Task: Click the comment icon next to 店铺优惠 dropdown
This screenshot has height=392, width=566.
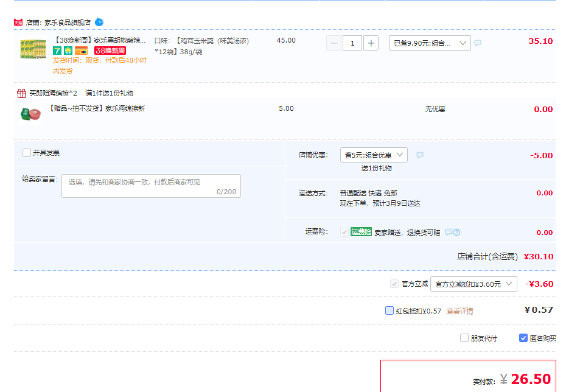Action: tap(420, 155)
